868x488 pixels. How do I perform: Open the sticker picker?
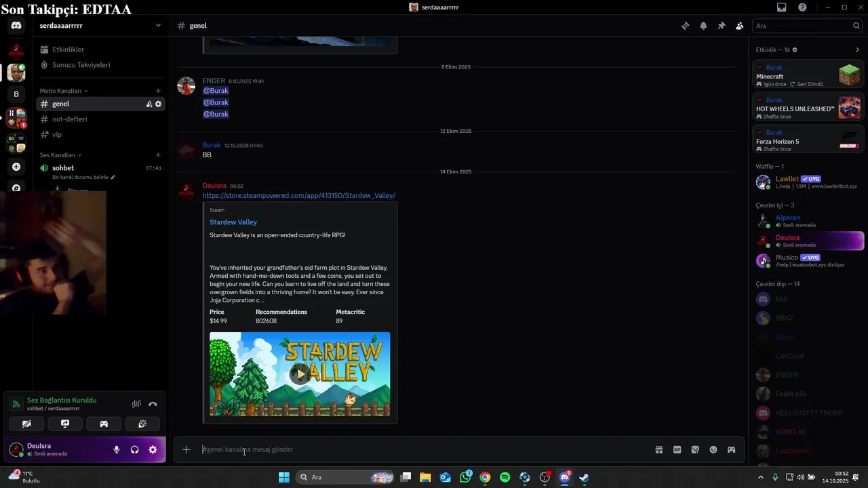click(x=695, y=449)
